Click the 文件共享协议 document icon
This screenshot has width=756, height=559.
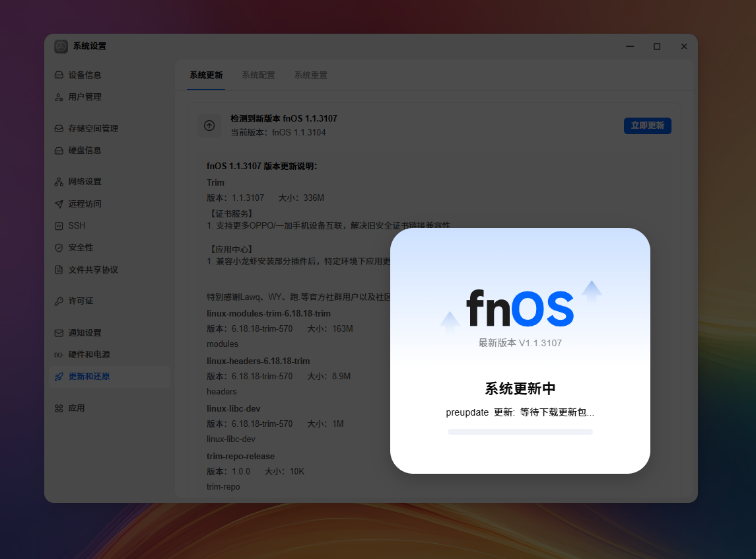point(59,270)
